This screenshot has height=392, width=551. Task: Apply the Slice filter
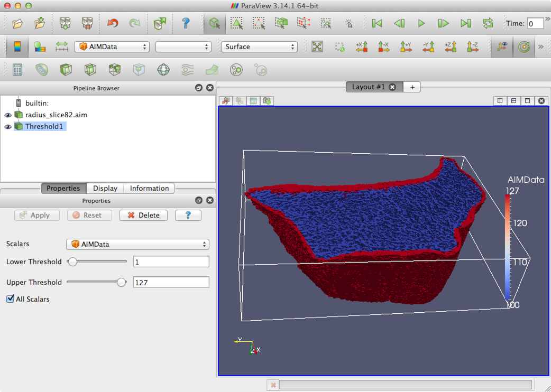pos(90,70)
